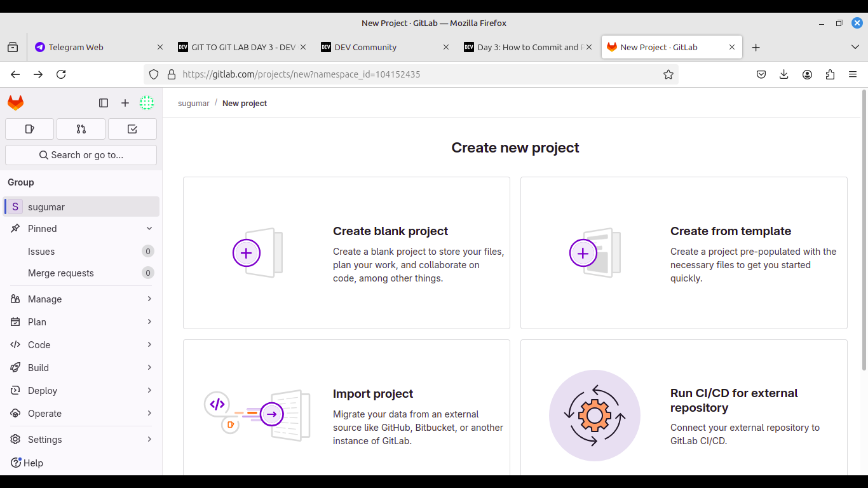Click the Manage group icon
868x488 pixels.
coord(15,299)
